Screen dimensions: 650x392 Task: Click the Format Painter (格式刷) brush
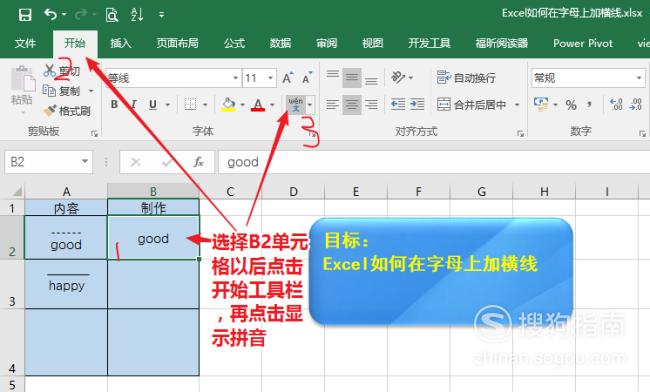click(50, 111)
